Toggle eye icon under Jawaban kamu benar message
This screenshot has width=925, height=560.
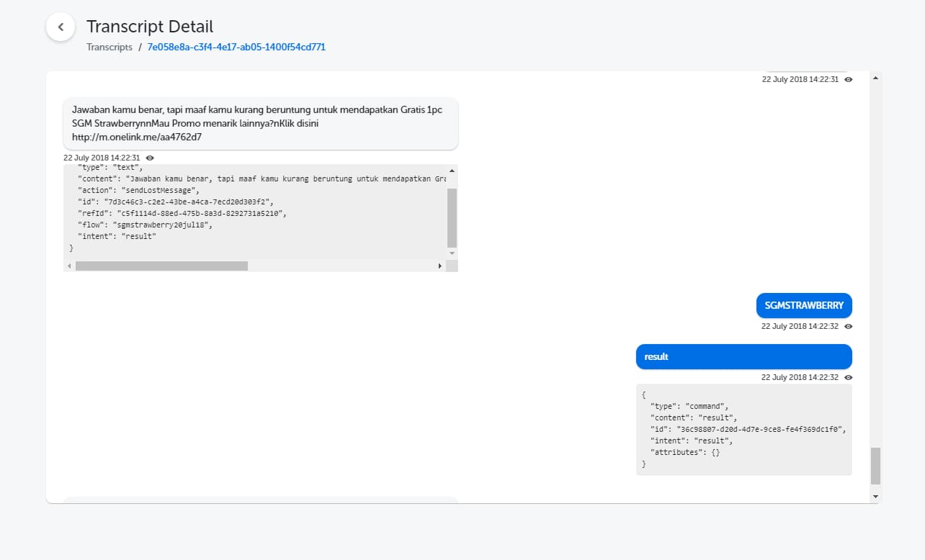[149, 158]
